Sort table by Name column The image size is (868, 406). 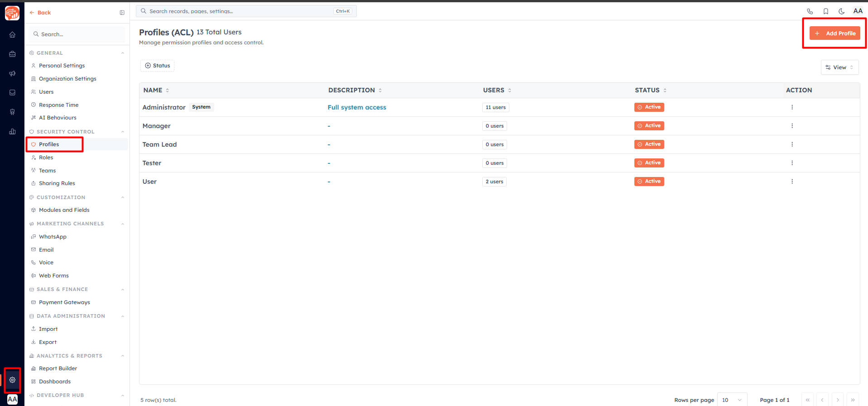156,90
